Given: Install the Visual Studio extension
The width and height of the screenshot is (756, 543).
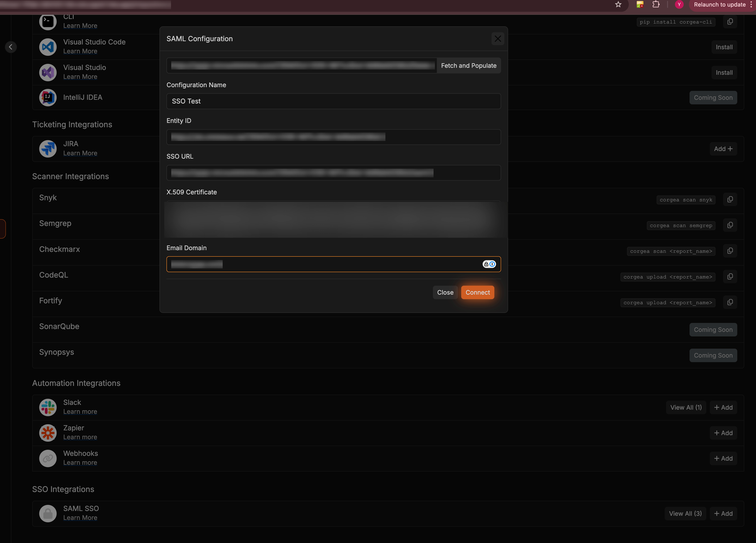Looking at the screenshot, I should coord(724,72).
